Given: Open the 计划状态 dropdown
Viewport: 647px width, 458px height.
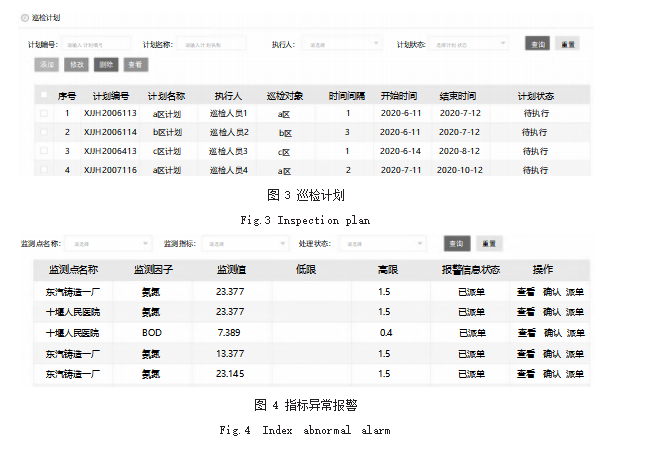Looking at the screenshot, I should tap(468, 44).
